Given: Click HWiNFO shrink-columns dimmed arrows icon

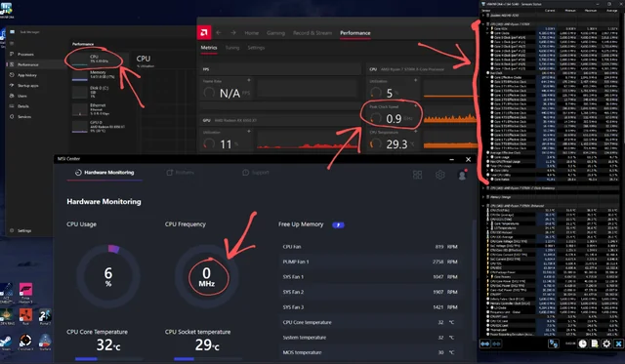Looking at the screenshot, I should click(x=497, y=344).
